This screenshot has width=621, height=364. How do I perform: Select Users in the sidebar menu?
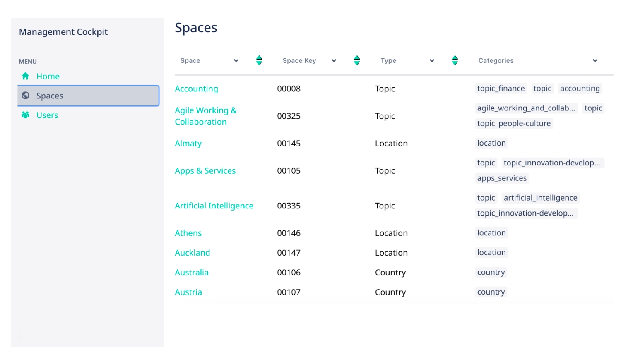47,115
